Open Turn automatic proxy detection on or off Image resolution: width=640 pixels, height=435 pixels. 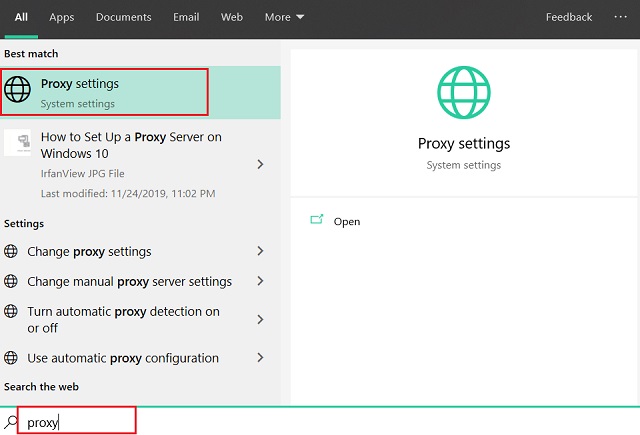[140, 320]
